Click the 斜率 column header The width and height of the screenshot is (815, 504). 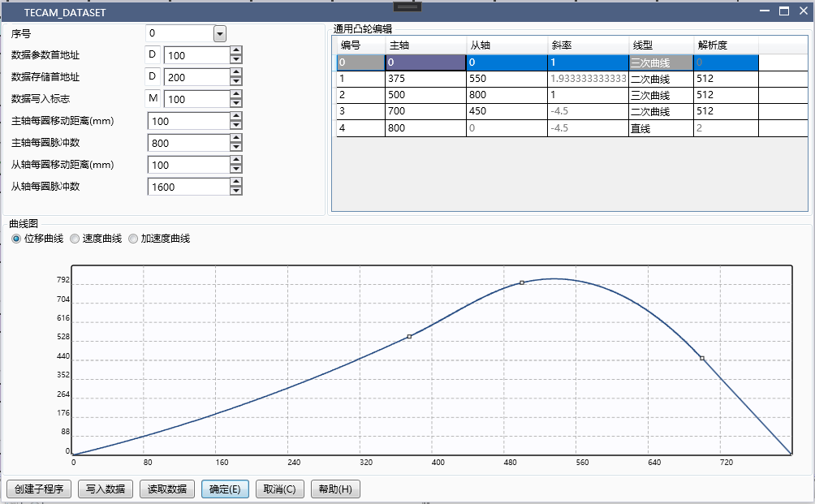click(588, 45)
